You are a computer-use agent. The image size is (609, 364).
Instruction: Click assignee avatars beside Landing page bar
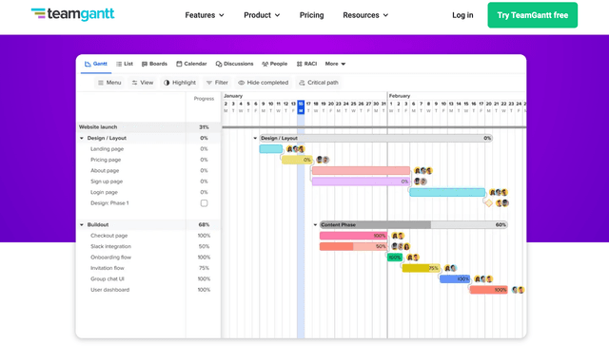(x=296, y=149)
